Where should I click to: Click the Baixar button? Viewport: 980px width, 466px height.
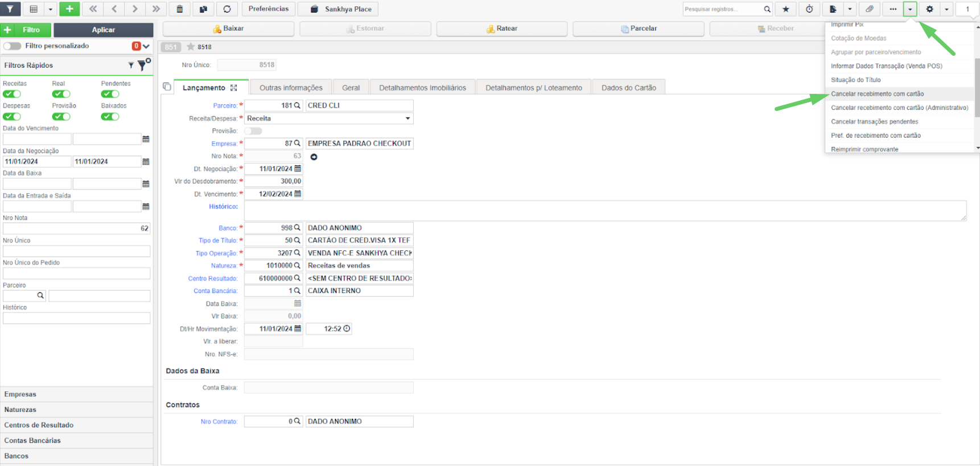pyautogui.click(x=228, y=28)
